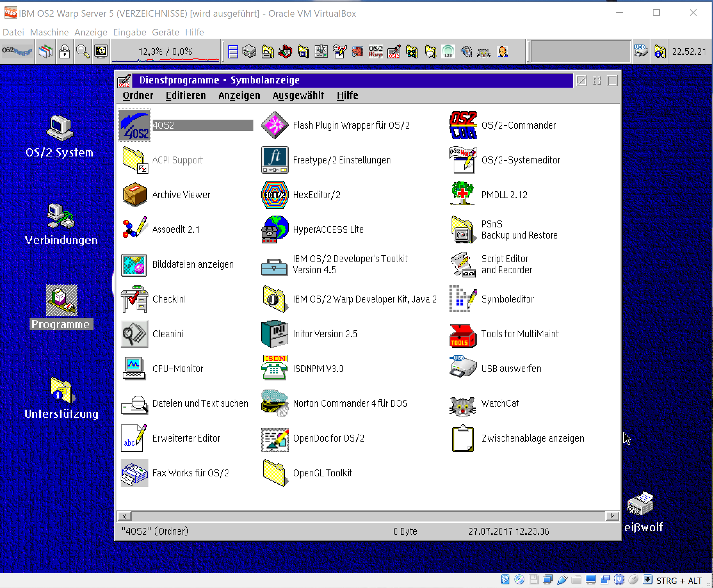Open Flash Plugin Wrapper icon

275,125
